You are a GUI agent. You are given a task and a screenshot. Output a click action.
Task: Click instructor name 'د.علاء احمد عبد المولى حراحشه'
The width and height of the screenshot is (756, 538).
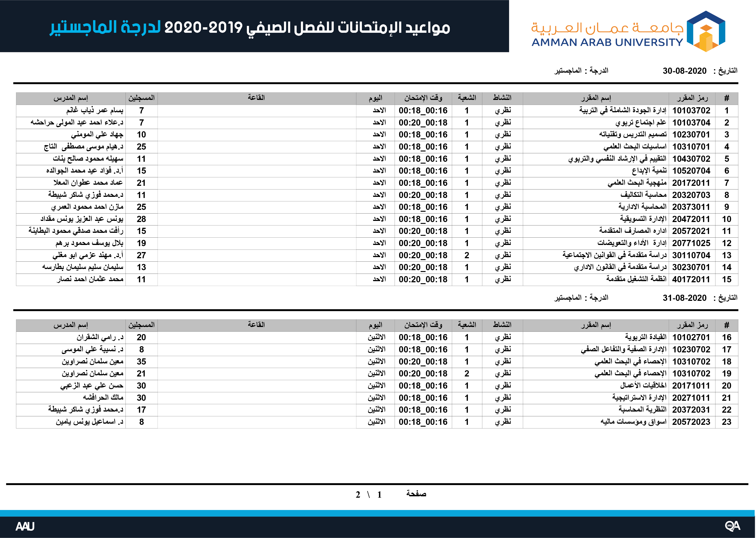point(77,123)
